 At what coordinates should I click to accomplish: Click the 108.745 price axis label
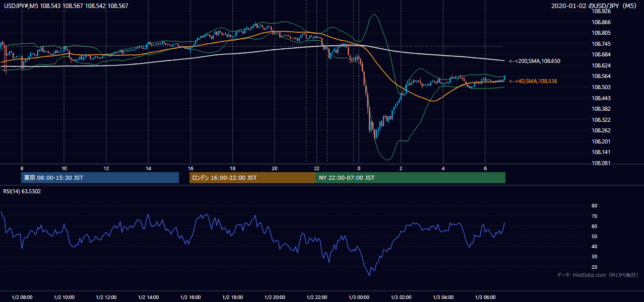(601, 44)
